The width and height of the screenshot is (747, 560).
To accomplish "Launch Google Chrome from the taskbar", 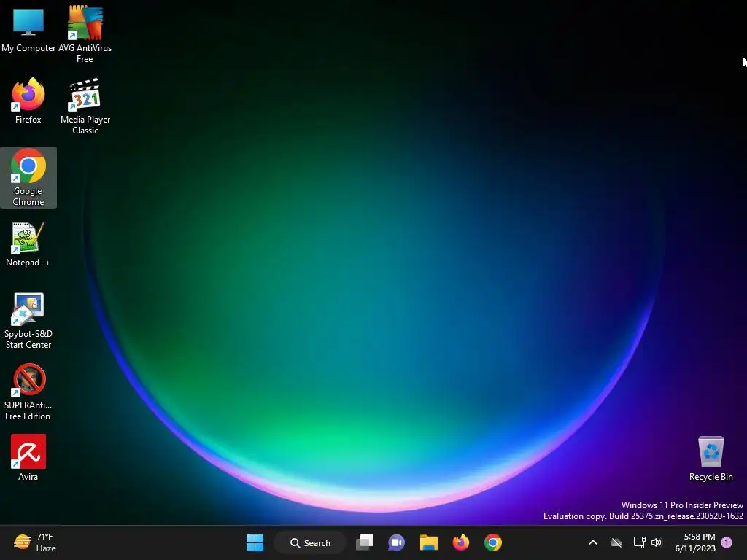I will (493, 542).
